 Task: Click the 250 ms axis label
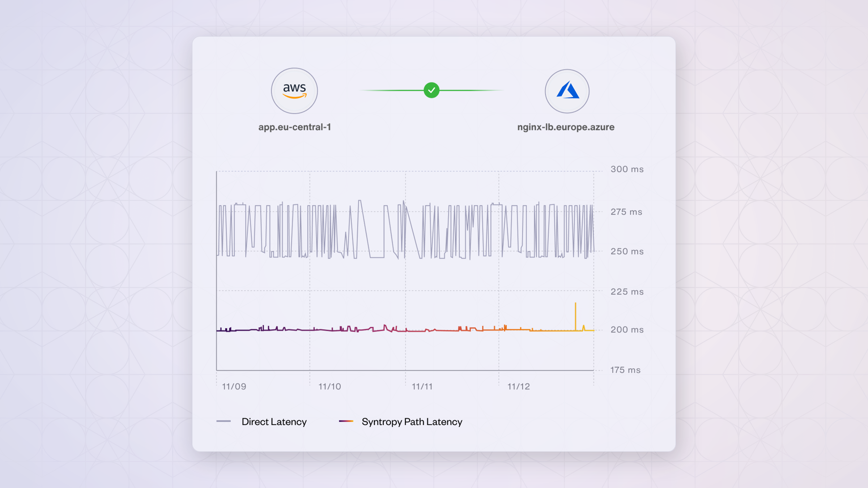627,251
